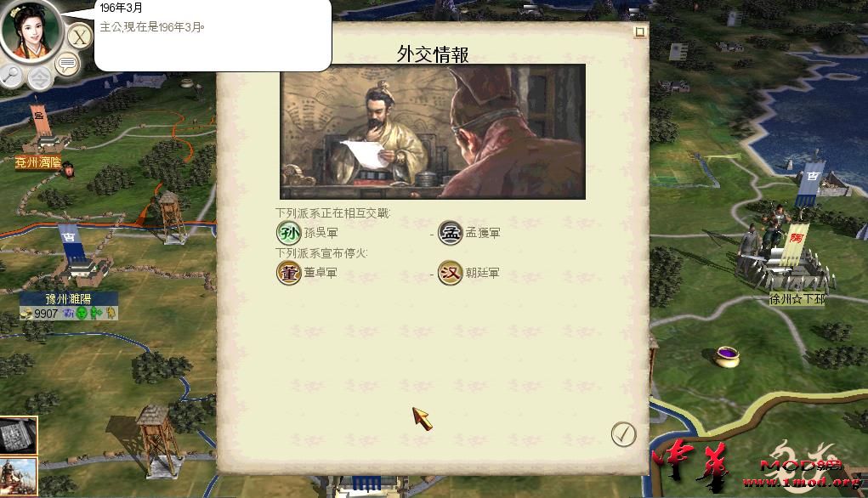
Task: Click the 豫州睢陽 city name label
Action: point(69,299)
